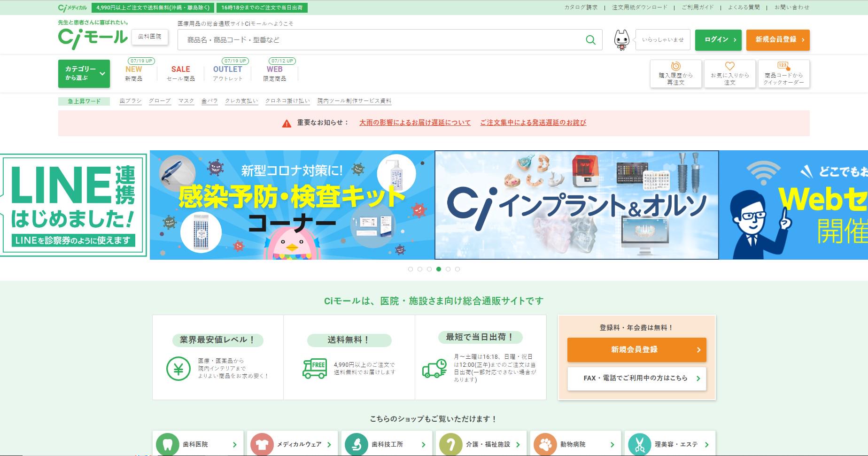Click large 新規会員登録 button in registration box
This screenshot has height=456, width=868.
pos(637,350)
